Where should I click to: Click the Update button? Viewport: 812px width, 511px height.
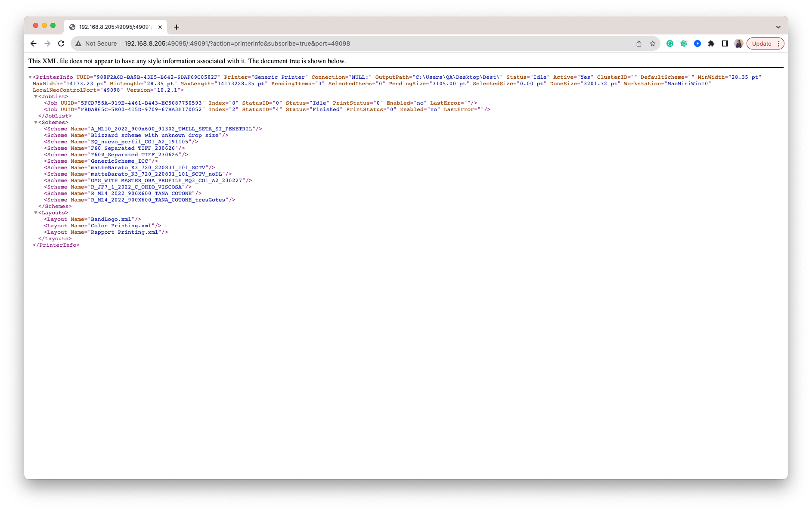click(x=761, y=43)
